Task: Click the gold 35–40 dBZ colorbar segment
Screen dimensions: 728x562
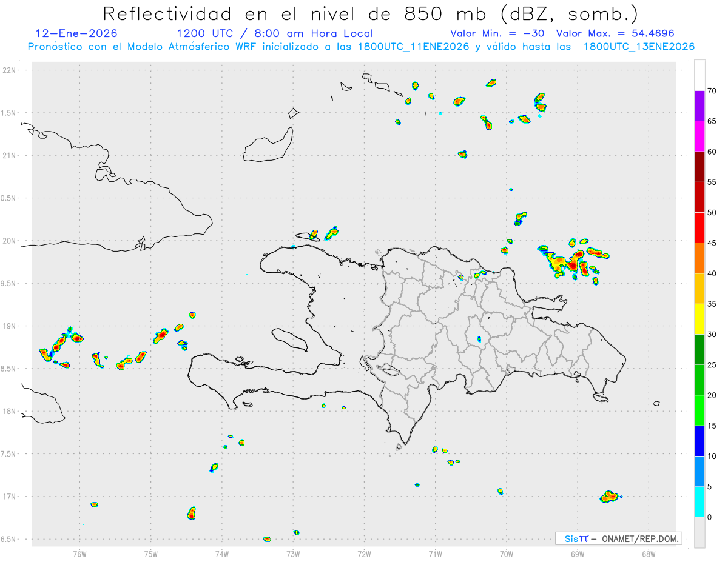Action: click(699, 289)
